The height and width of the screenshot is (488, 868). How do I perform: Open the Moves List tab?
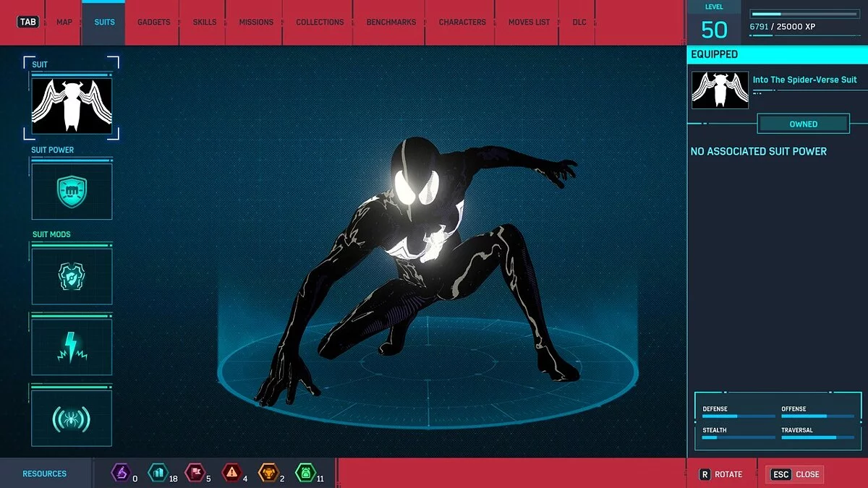pos(529,22)
